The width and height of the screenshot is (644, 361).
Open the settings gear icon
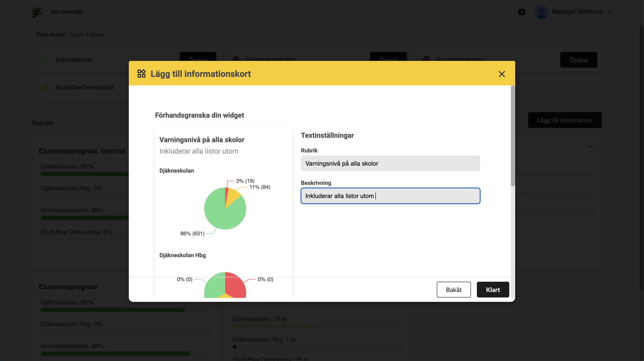coord(522,12)
